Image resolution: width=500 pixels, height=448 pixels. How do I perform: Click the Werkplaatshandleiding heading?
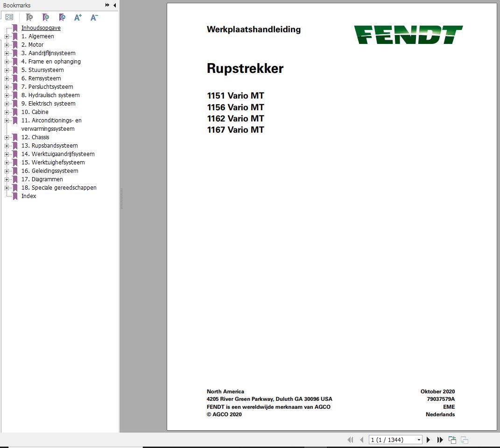click(x=254, y=29)
